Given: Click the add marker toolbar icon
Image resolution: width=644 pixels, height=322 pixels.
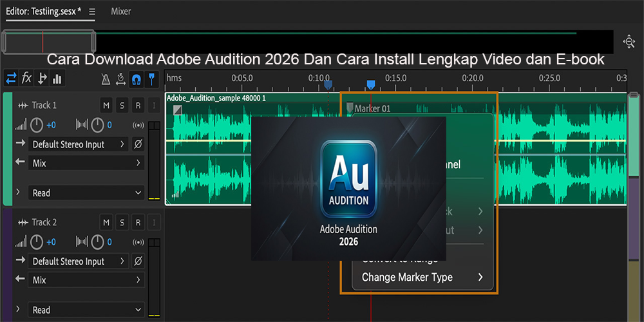Looking at the screenshot, I should point(151,79).
